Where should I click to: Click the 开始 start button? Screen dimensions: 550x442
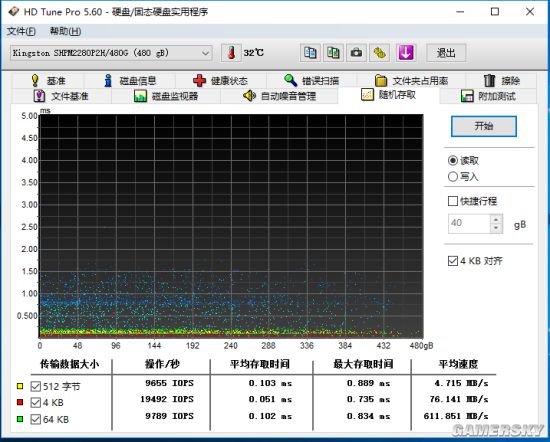tap(484, 126)
